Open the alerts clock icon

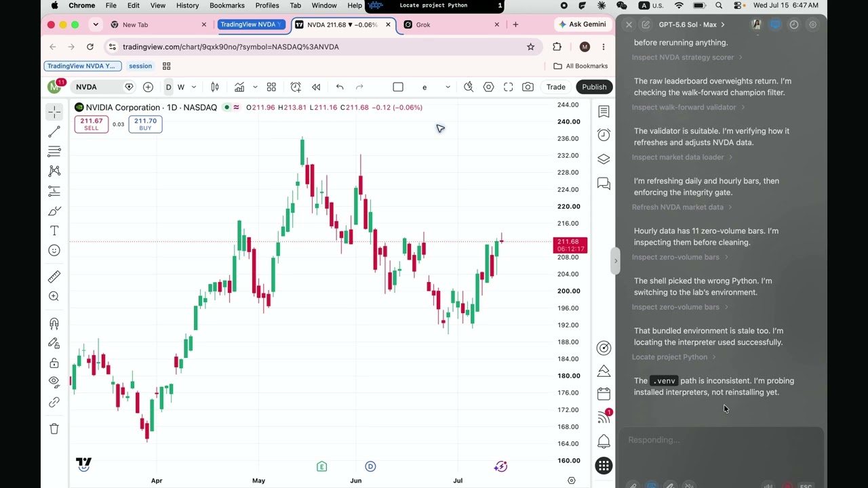pos(604,135)
